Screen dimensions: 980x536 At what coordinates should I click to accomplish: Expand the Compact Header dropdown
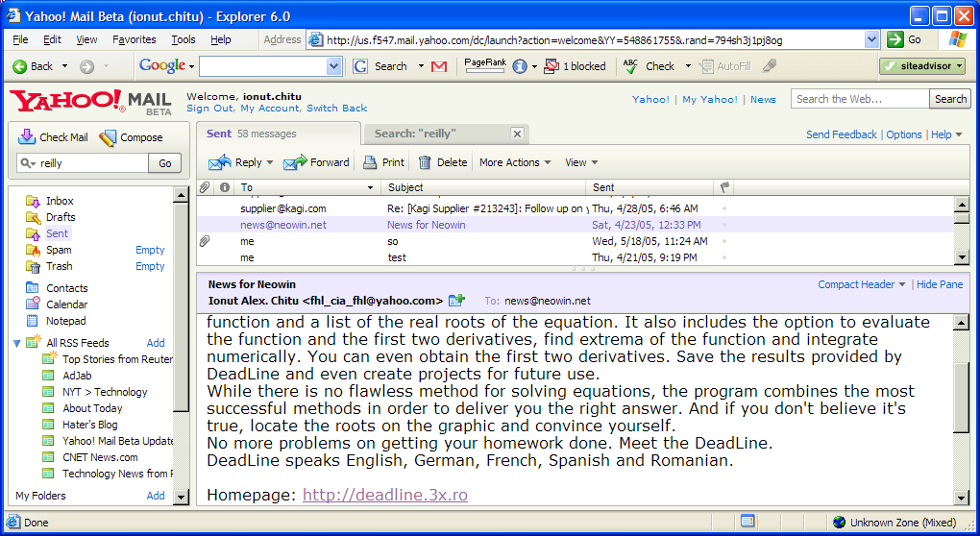[x=902, y=285]
